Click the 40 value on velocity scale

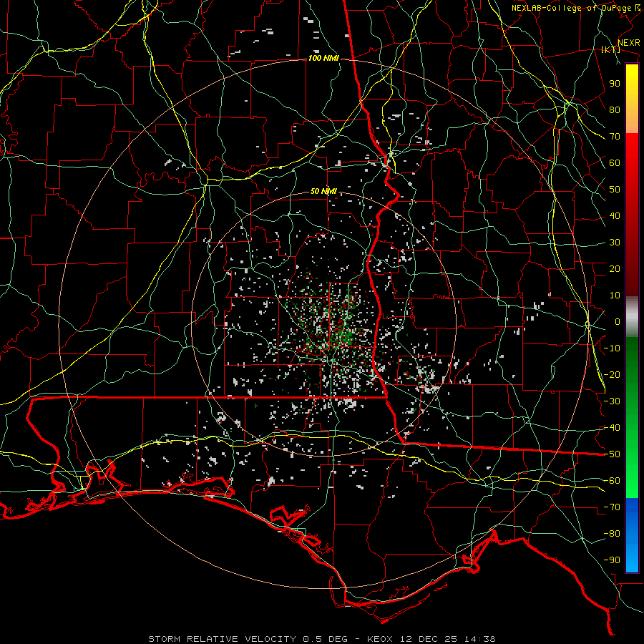tap(615, 215)
